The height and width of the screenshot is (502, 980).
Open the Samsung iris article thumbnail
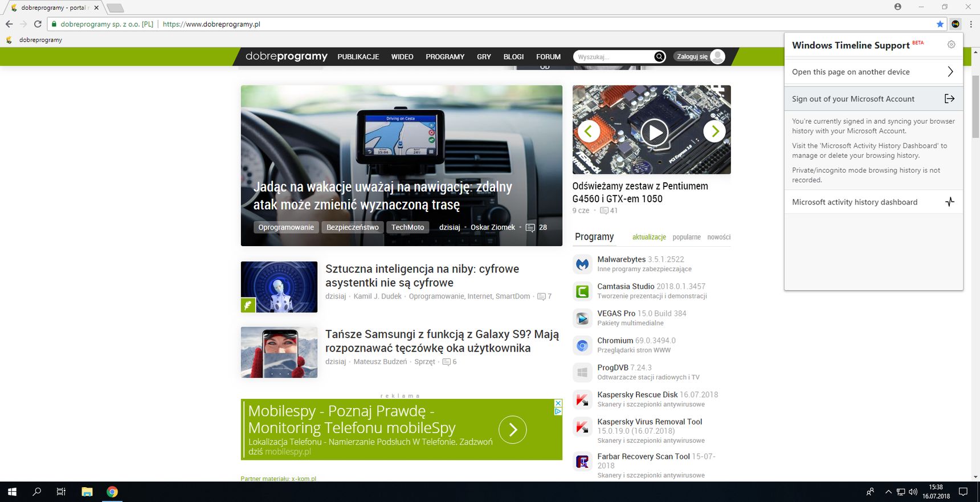[x=279, y=352]
